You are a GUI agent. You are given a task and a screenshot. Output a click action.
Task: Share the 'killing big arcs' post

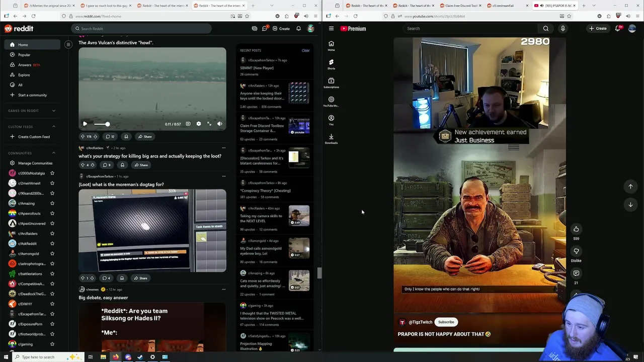141,165
